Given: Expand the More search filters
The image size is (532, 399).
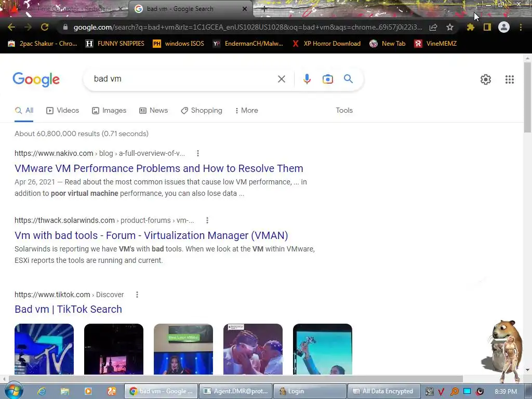Looking at the screenshot, I should pos(247,111).
